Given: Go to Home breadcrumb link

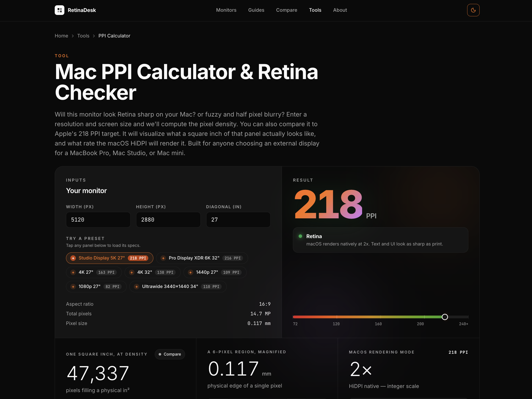Looking at the screenshot, I should pyautogui.click(x=61, y=36).
